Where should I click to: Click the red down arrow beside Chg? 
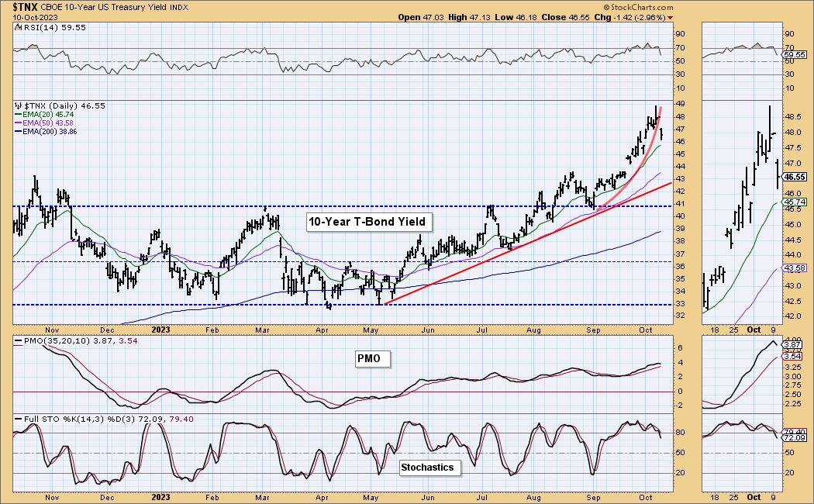click(x=671, y=18)
